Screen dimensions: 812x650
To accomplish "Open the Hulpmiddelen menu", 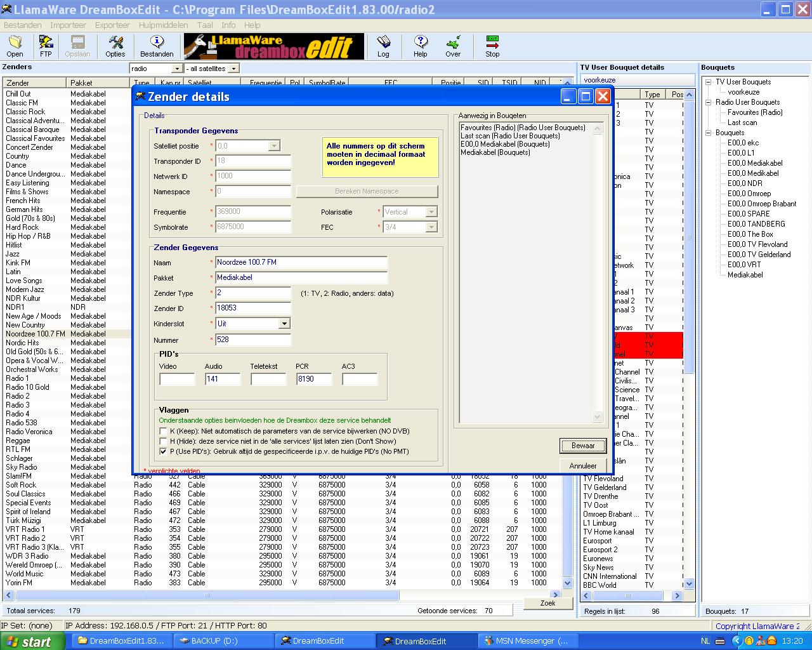I will 163,25.
